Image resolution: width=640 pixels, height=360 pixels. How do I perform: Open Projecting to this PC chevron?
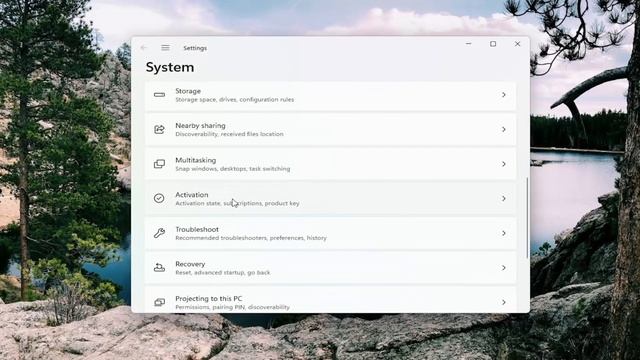click(x=504, y=302)
